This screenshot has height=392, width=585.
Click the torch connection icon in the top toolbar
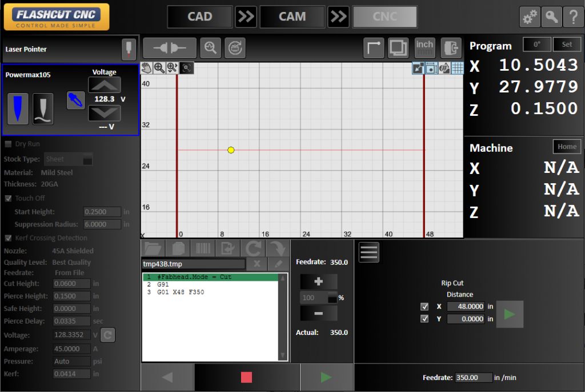pos(170,48)
